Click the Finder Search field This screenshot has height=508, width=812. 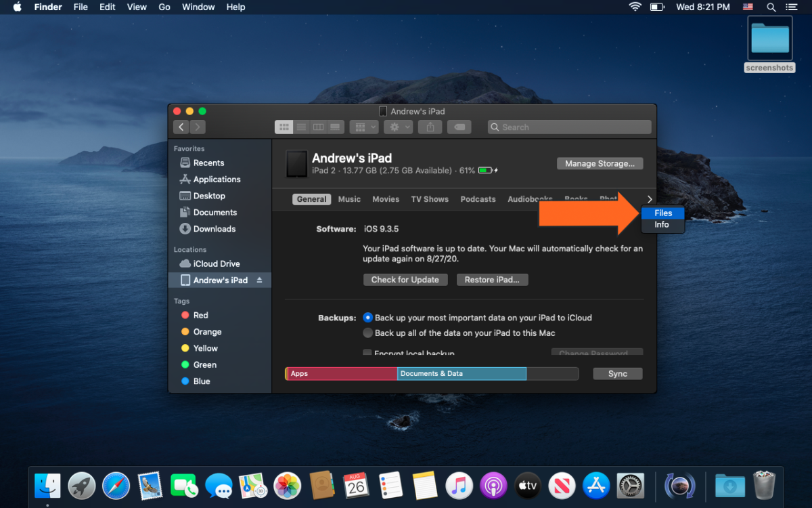(x=569, y=127)
